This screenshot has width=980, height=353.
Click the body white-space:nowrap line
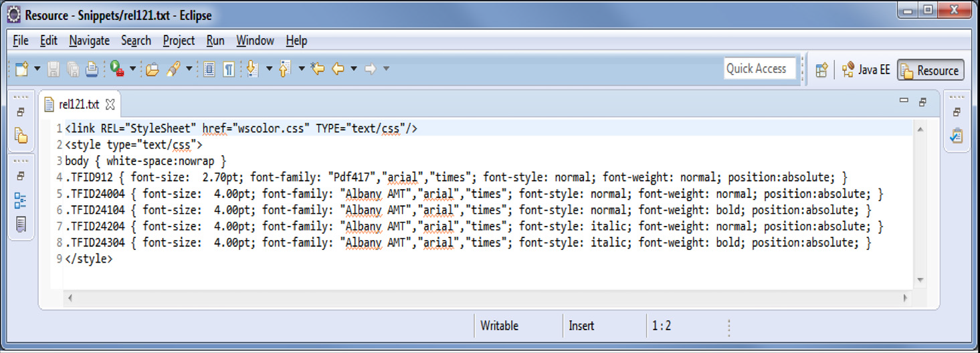[x=146, y=161]
